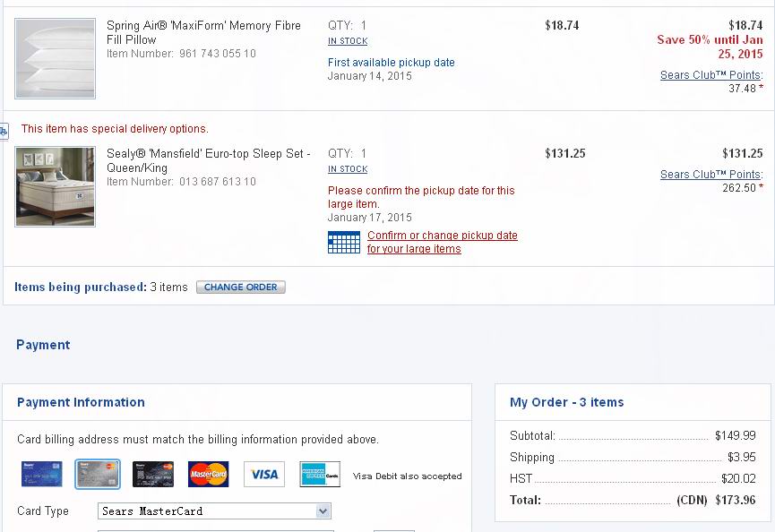Image resolution: width=775 pixels, height=532 pixels.
Task: Select the American Express card icon
Action: [320, 474]
